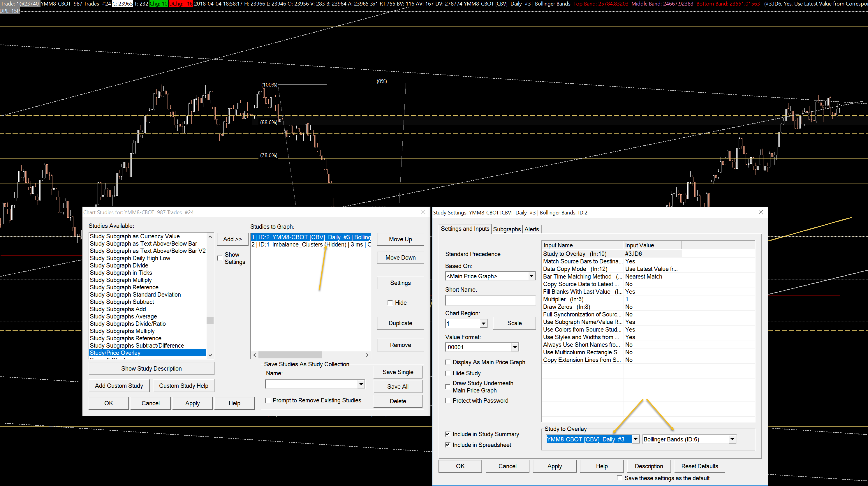Enable the Show Settings checkbox

pos(220,258)
